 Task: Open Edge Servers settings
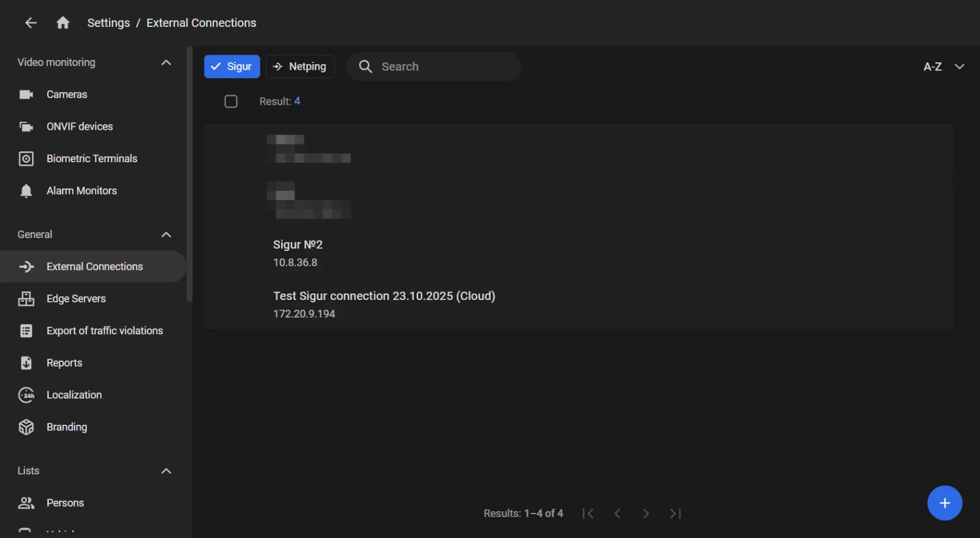pos(76,299)
